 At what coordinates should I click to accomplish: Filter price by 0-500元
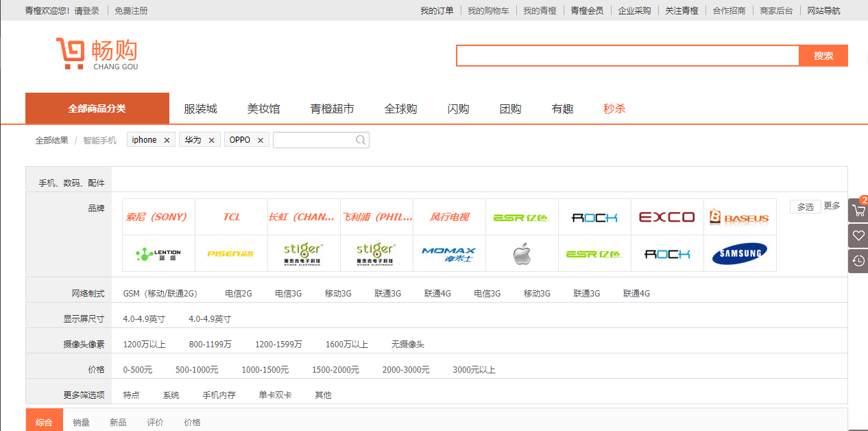(138, 369)
